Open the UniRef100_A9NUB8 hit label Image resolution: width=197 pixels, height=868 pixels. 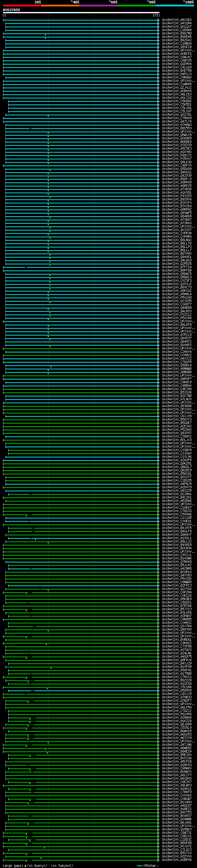coord(176,372)
